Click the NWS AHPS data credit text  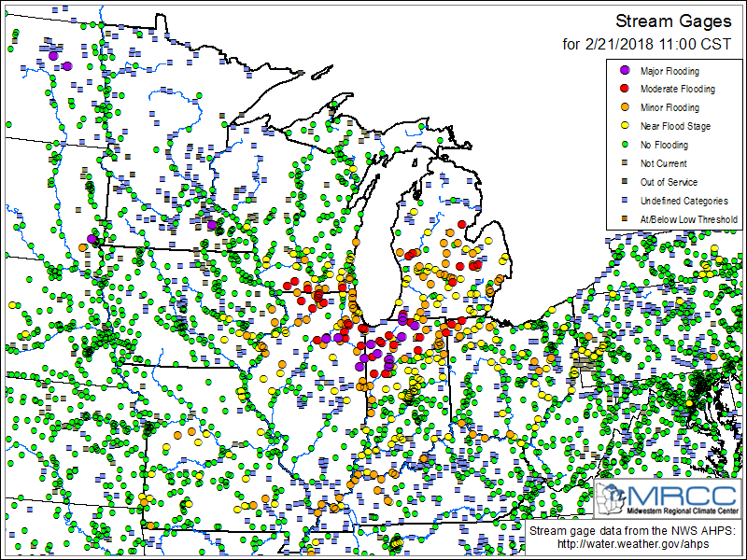pyautogui.click(x=631, y=531)
